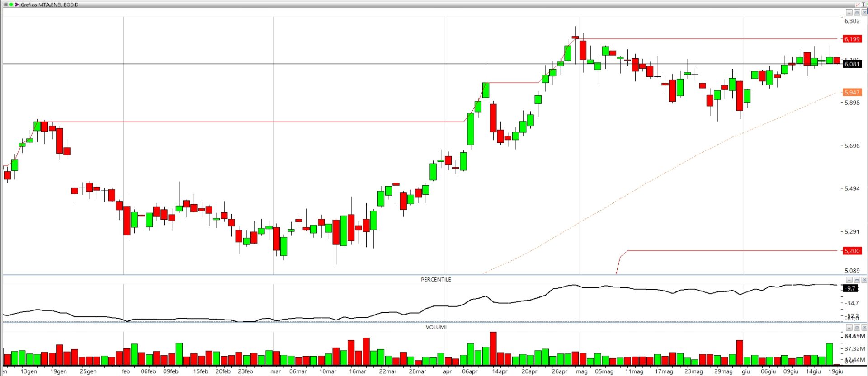Viewport: 868px width, 376px height.
Task: Click the 26apr date label
Action: coord(559,371)
